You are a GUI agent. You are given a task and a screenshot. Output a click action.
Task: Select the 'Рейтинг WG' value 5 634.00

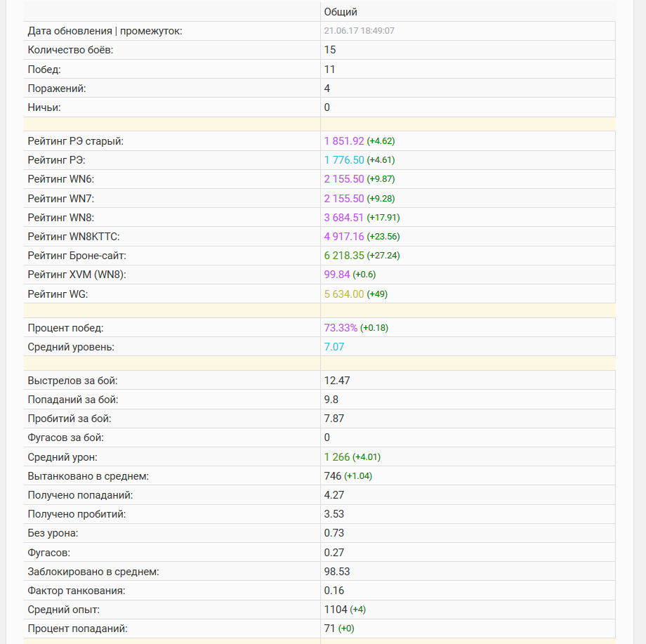pos(344,294)
